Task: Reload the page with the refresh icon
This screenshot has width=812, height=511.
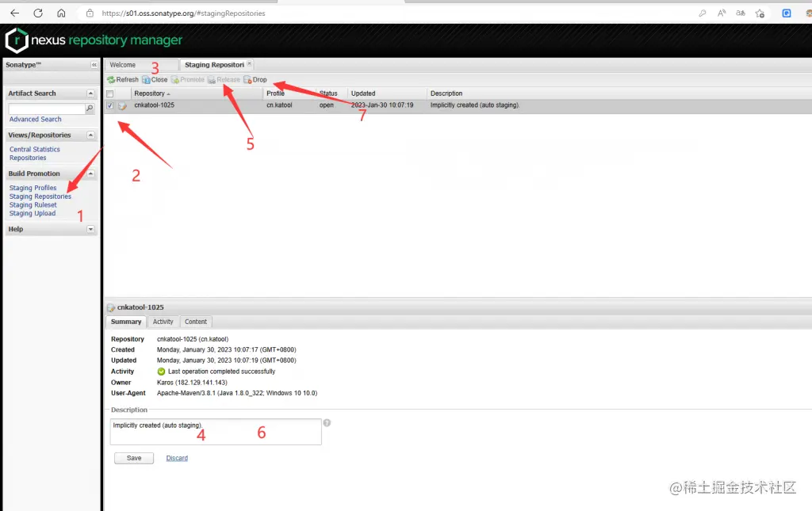Action: tap(38, 13)
